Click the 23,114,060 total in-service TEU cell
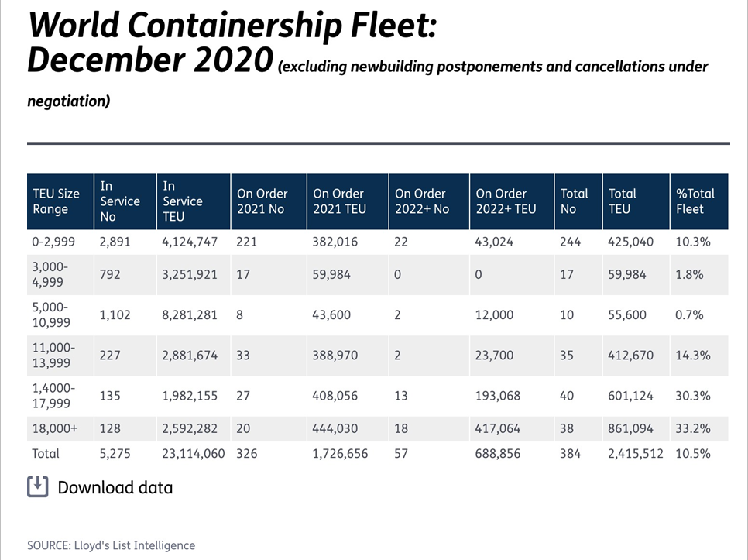This screenshot has width=748, height=560. click(x=193, y=454)
